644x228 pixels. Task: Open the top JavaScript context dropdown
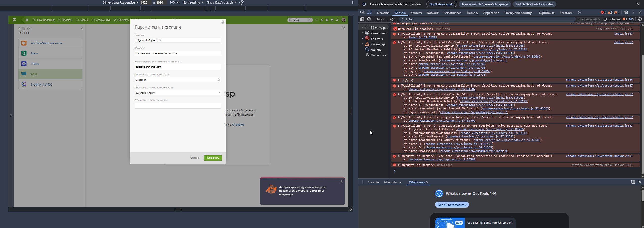pyautogui.click(x=381, y=19)
